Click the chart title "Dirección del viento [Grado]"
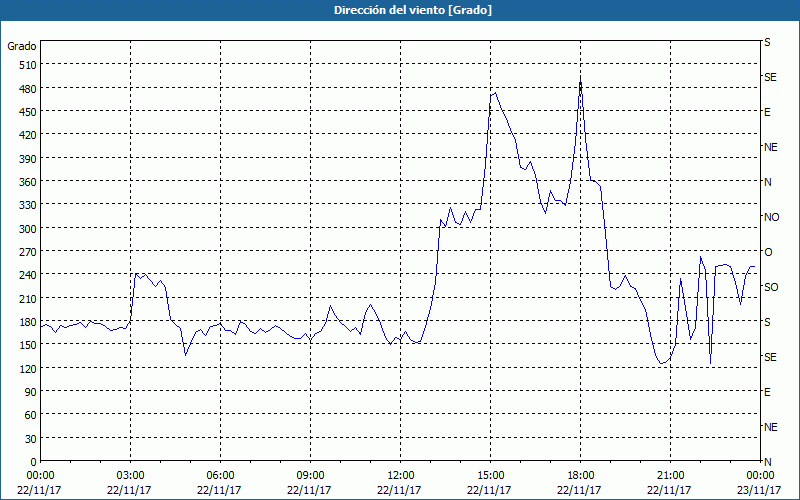This screenshot has height=500, width=800. point(413,10)
